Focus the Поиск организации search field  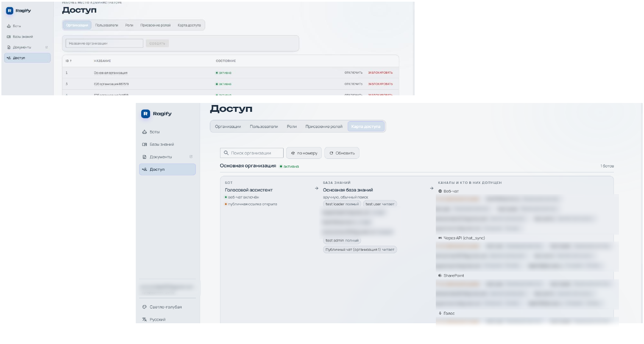[252, 153]
